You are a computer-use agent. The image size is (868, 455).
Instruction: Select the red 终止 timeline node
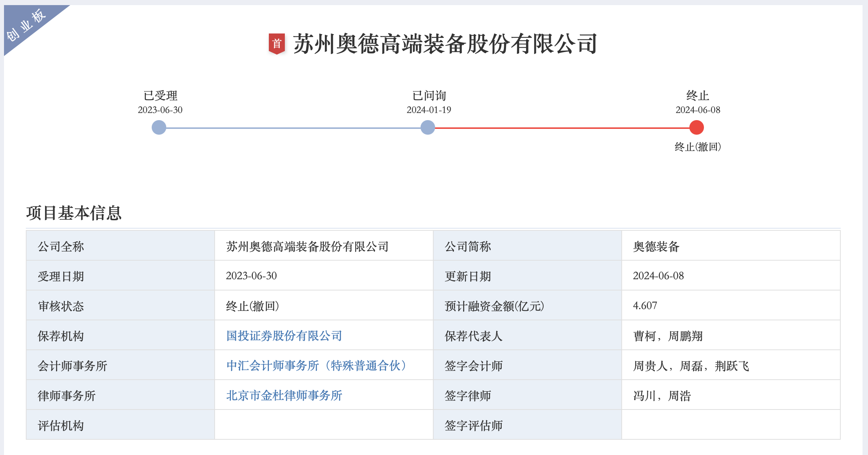click(697, 127)
